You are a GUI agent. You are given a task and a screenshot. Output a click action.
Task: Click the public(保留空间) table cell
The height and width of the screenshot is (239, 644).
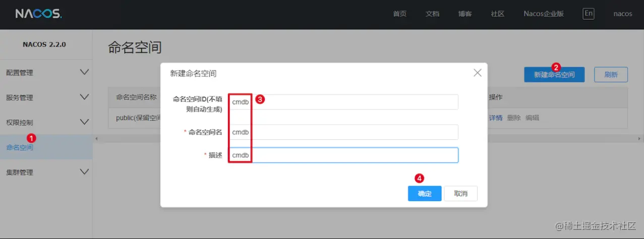tap(138, 118)
